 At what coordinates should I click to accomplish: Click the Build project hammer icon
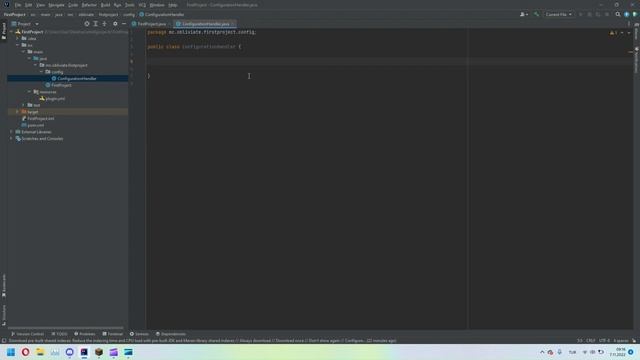(x=536, y=14)
